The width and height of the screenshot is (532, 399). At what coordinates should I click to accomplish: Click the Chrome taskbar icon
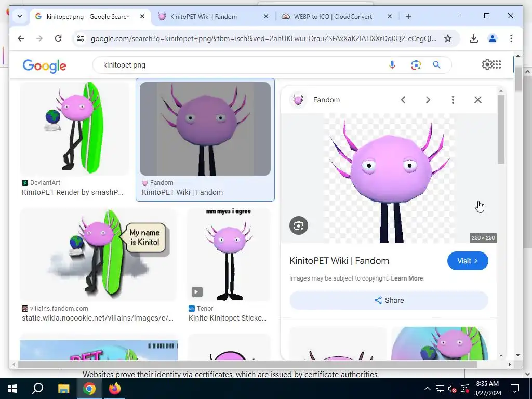(89, 389)
